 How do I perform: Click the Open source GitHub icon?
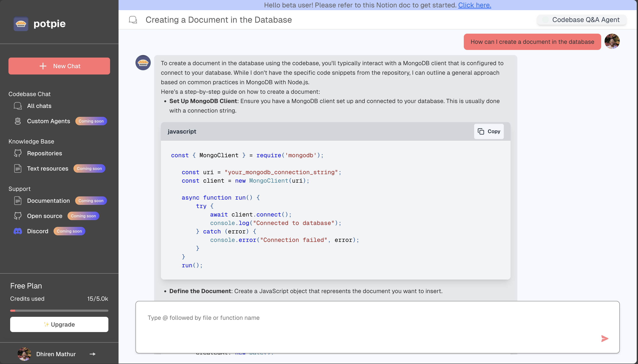pyautogui.click(x=18, y=216)
